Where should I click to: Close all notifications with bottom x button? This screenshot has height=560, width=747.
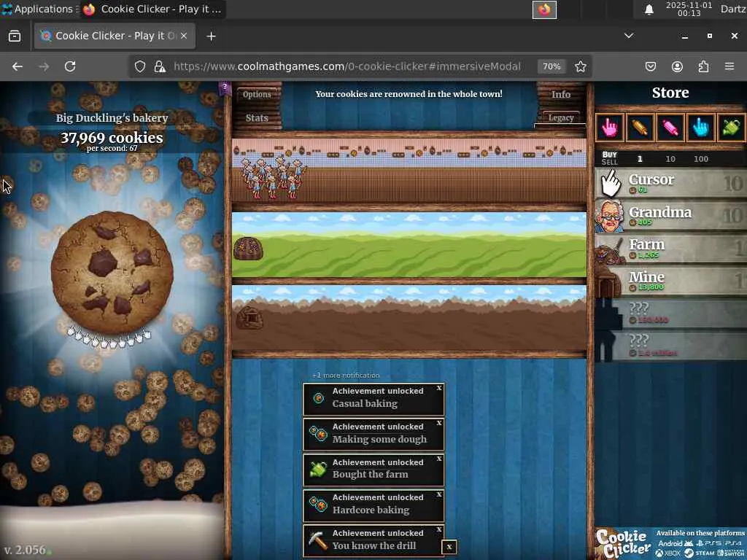tap(449, 547)
